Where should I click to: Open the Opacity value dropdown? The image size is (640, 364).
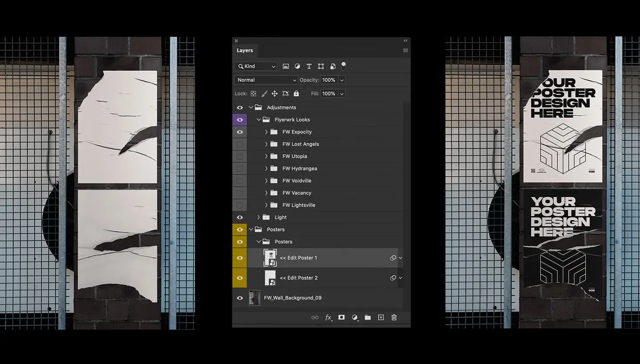pyautogui.click(x=341, y=80)
